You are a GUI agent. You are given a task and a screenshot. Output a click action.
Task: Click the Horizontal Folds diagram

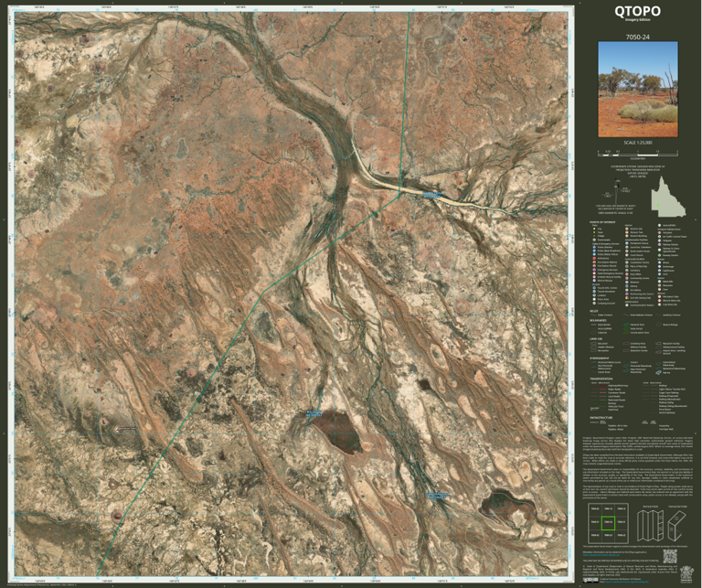click(x=676, y=525)
